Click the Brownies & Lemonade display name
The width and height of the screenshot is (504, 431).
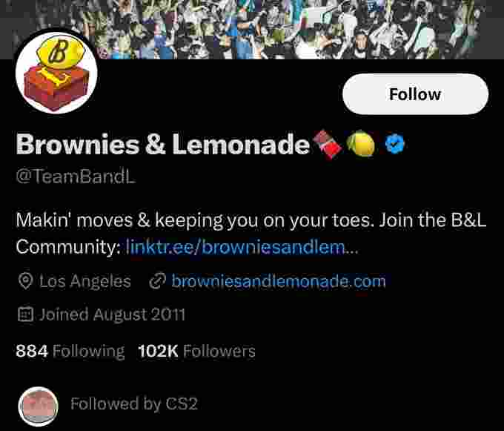pos(162,145)
